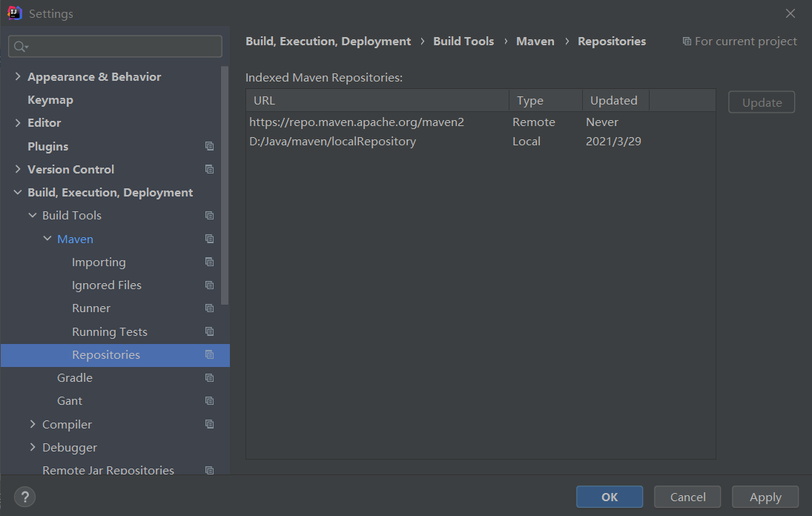Viewport: 812px width, 516px height.
Task: Collapse the Build, Execution, Deployment section
Action: coord(18,193)
